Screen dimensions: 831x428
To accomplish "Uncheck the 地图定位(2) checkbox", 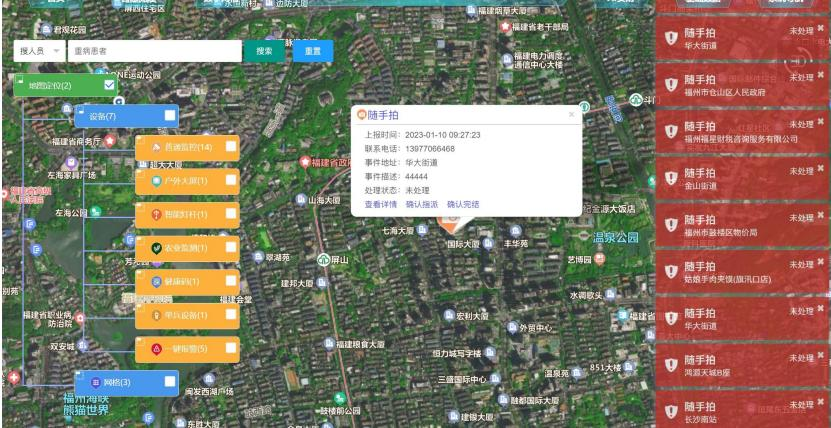I will (x=110, y=86).
